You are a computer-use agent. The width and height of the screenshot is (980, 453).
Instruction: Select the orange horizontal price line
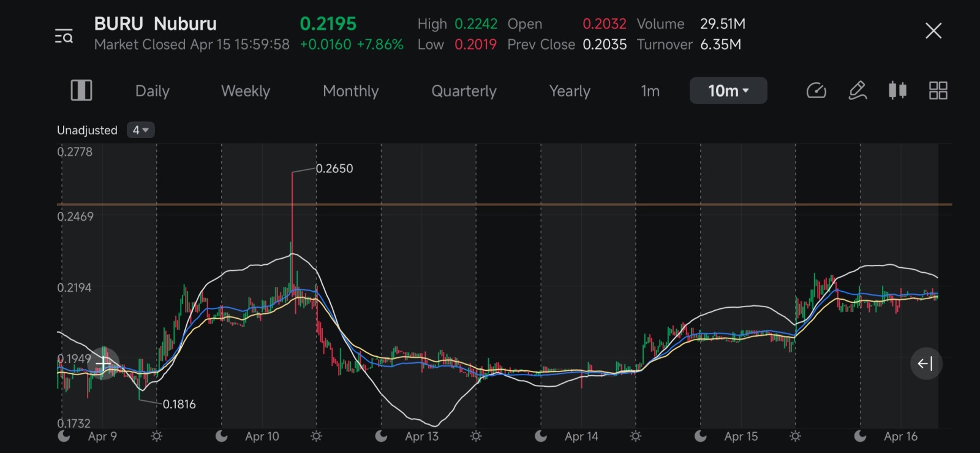(x=504, y=204)
